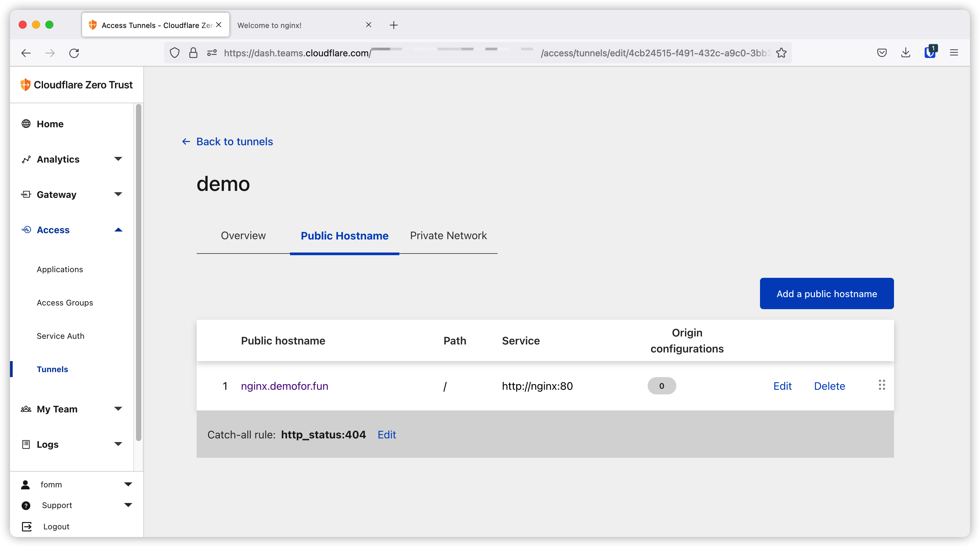Click the origin configurations count badge
980x547 pixels.
pyautogui.click(x=661, y=386)
